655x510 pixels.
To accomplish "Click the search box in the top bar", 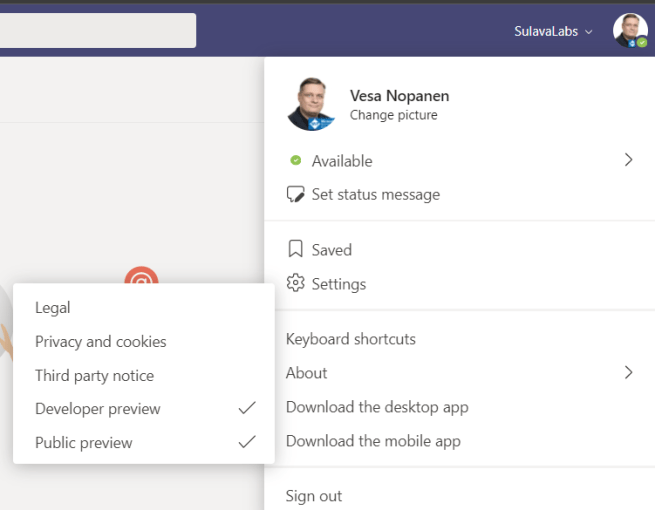I will pos(98,30).
